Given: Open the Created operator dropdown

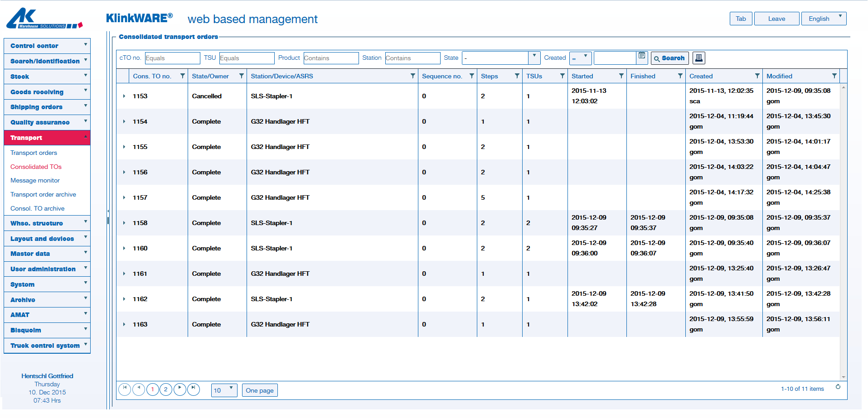Looking at the screenshot, I should 580,58.
